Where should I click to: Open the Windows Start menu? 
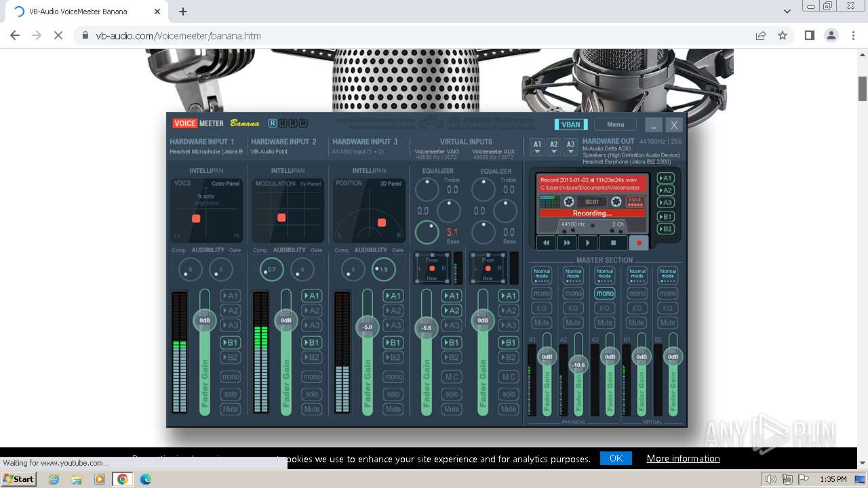[x=19, y=479]
